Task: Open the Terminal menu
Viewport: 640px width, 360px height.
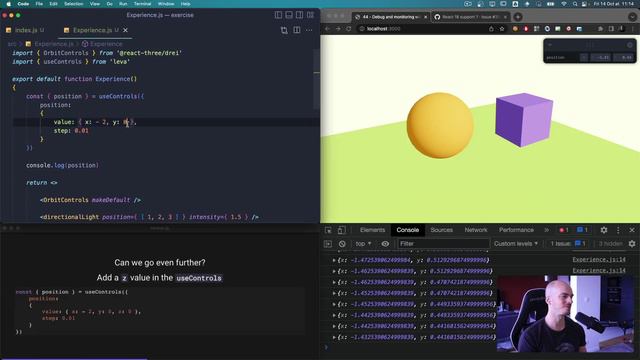Action: (x=142, y=4)
